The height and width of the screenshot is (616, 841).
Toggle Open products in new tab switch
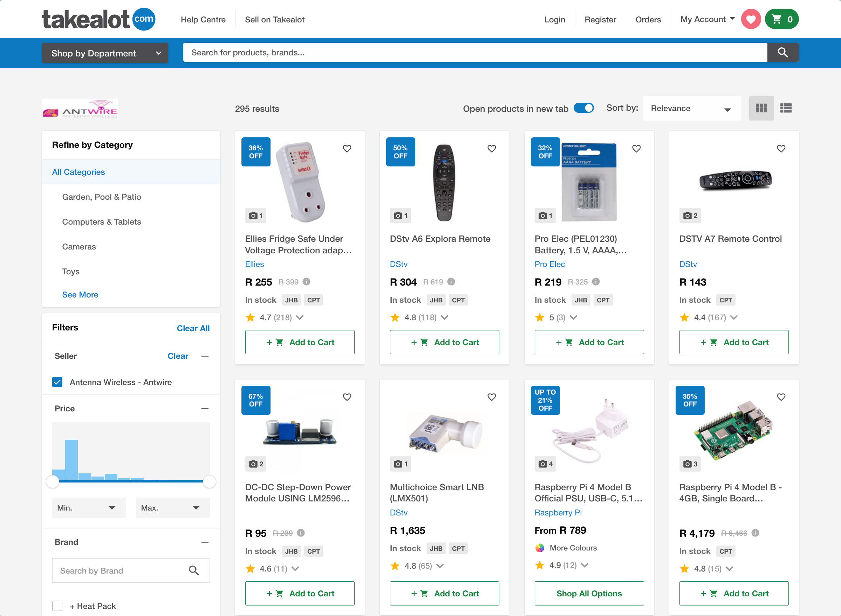583,108
